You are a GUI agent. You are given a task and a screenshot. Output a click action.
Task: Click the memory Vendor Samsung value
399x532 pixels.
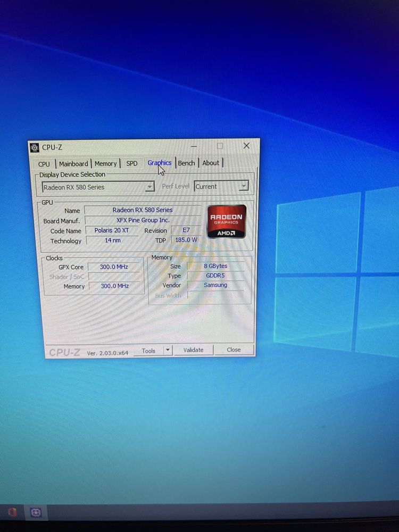point(215,285)
